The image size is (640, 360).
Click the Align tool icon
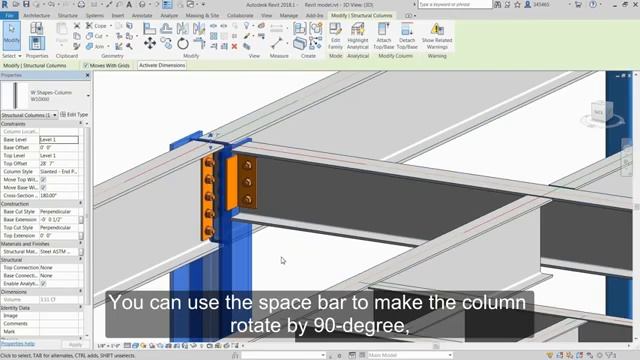(149, 29)
